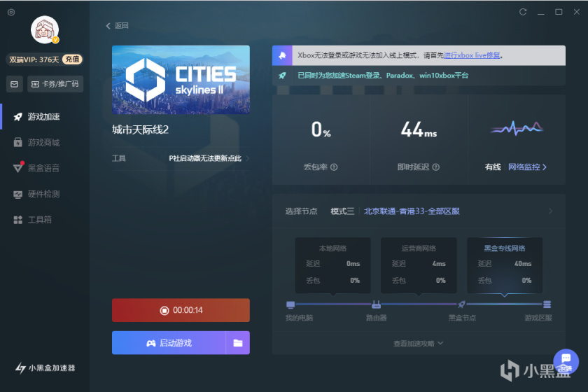The height and width of the screenshot is (392, 588).
Task: Click 路由器 router icon
Action: point(376,304)
